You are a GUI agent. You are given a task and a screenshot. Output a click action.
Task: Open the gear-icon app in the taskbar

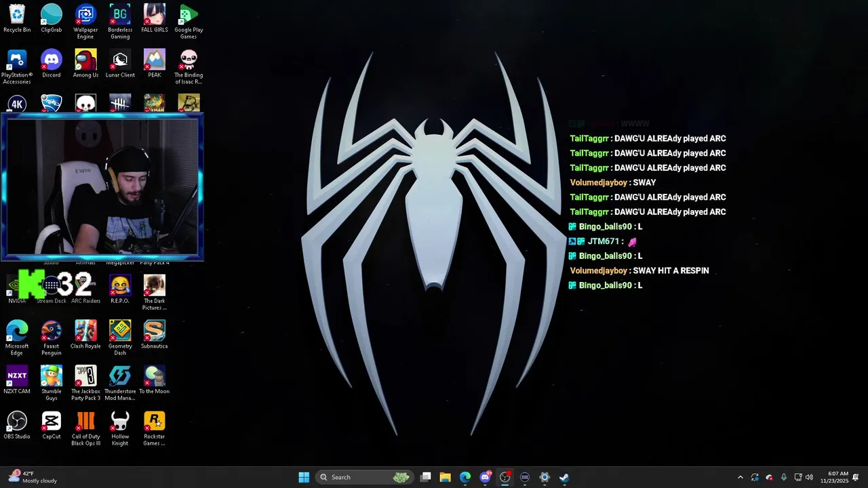tap(545, 477)
